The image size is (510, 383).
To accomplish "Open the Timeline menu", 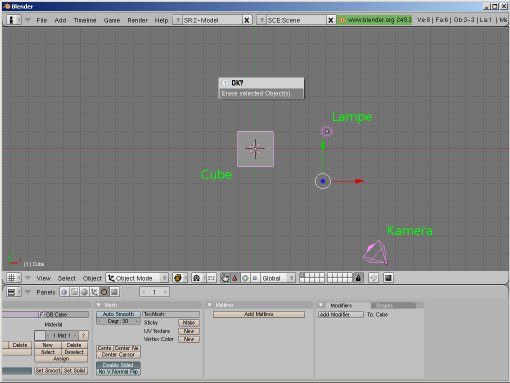I will click(x=85, y=20).
